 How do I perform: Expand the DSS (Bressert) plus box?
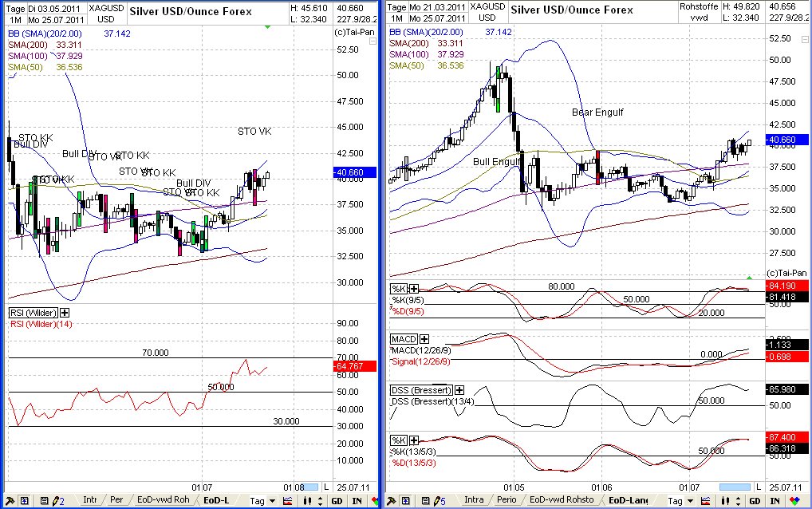459,390
